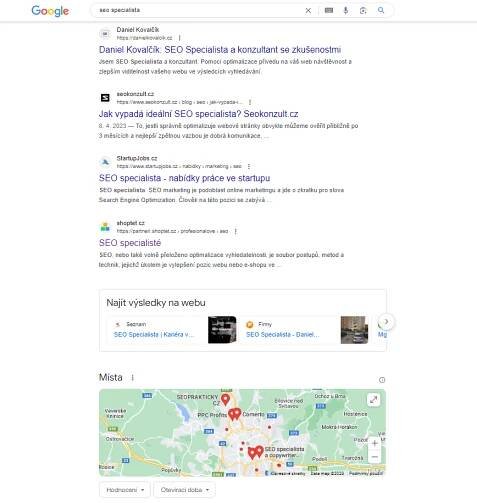Viewport: 477px width, 503px height.
Task: Open more options for the Daniel Kovalčík result
Action: coord(179,38)
